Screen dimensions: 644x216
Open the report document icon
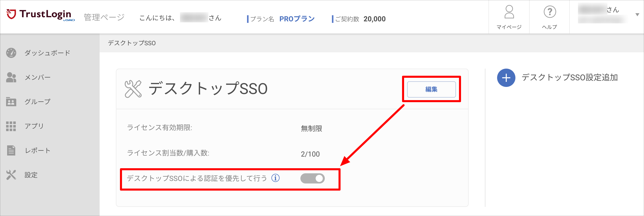11,150
